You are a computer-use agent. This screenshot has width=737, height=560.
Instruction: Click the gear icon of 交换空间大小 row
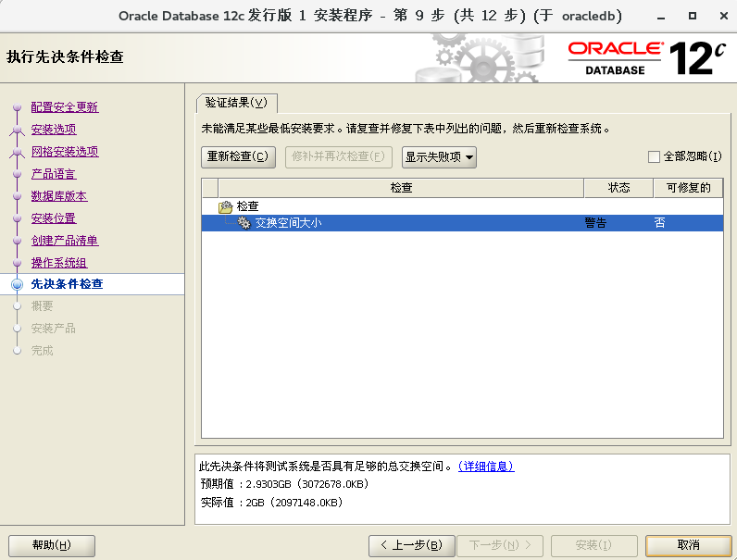coord(244,223)
